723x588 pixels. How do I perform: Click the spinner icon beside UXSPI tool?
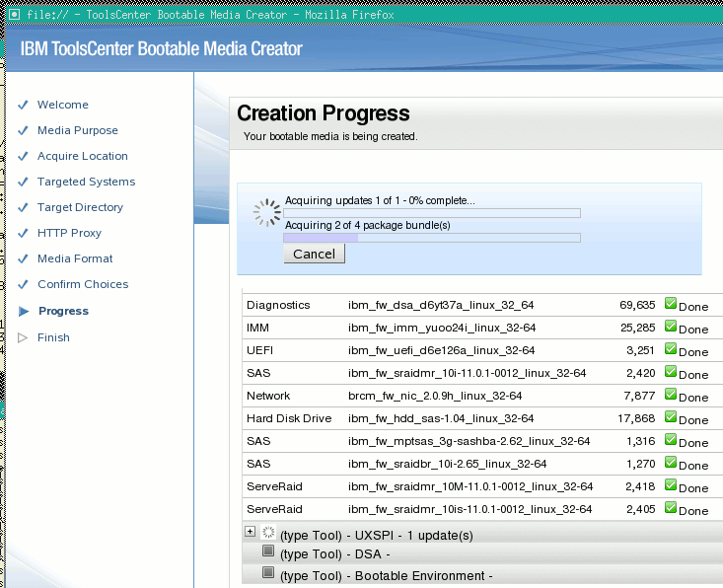click(x=268, y=532)
